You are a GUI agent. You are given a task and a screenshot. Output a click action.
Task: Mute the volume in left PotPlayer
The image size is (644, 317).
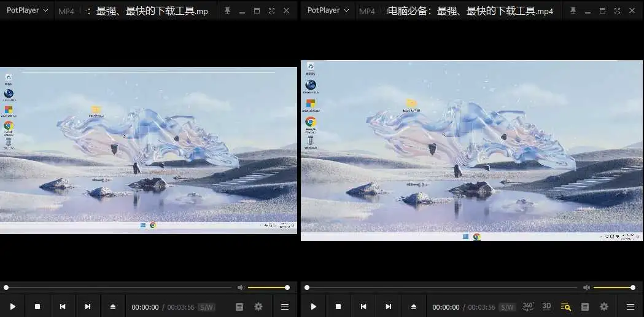coord(241,288)
